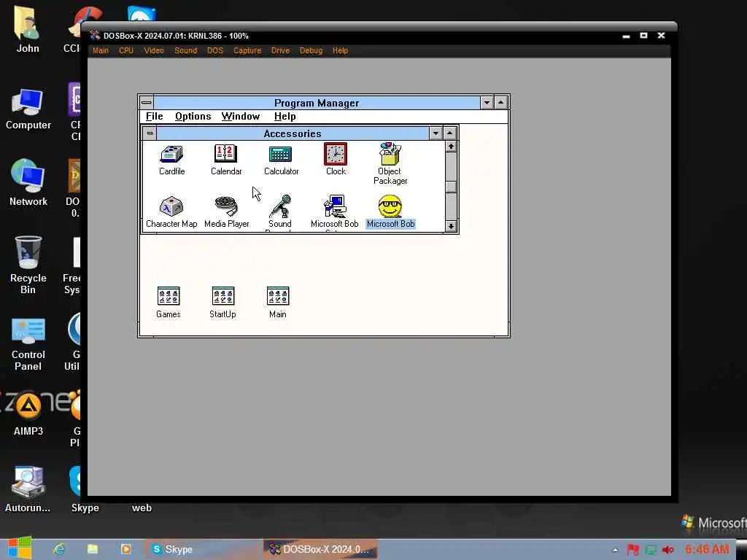Open the Clock program icon
The image size is (747, 560).
tap(336, 155)
